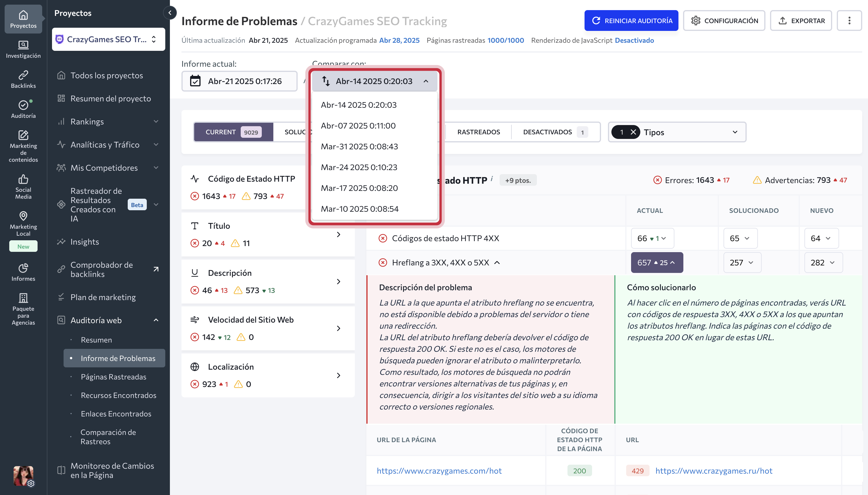Click the EXPORTAR button
Viewport: 868px width, 495px height.
[801, 21]
